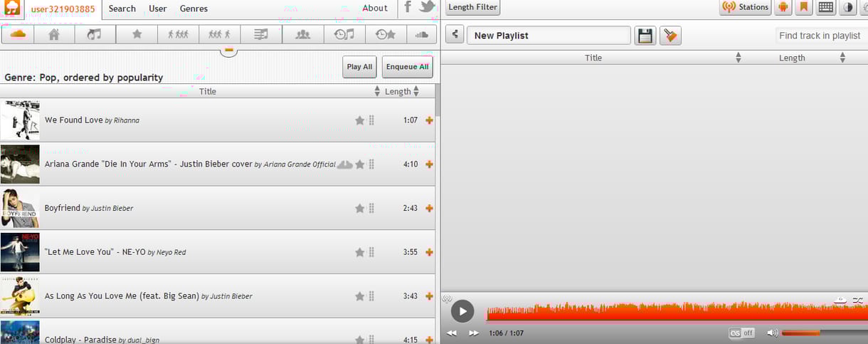Toggle shuffle mode in the player
The image size is (868, 344).
pos(858,300)
